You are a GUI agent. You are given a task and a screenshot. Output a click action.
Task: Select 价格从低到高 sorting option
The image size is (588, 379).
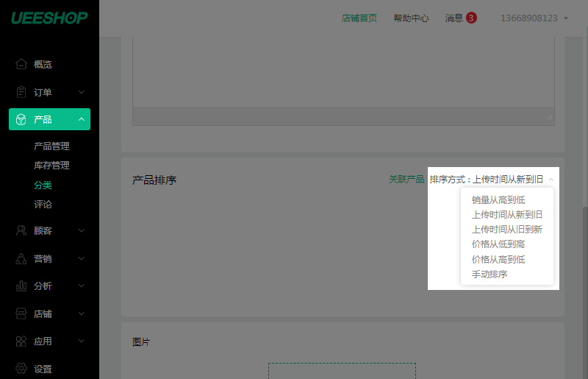(498, 244)
